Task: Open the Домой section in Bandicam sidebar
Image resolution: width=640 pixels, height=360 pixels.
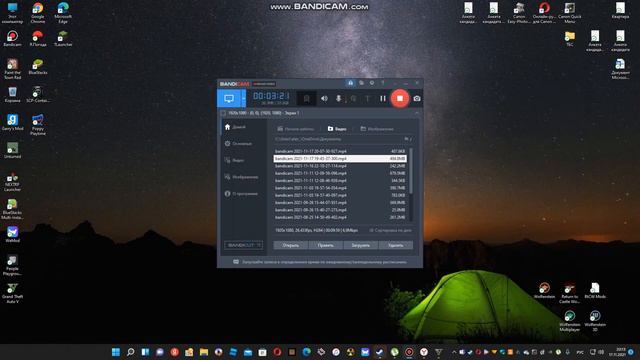Action: tap(236, 127)
